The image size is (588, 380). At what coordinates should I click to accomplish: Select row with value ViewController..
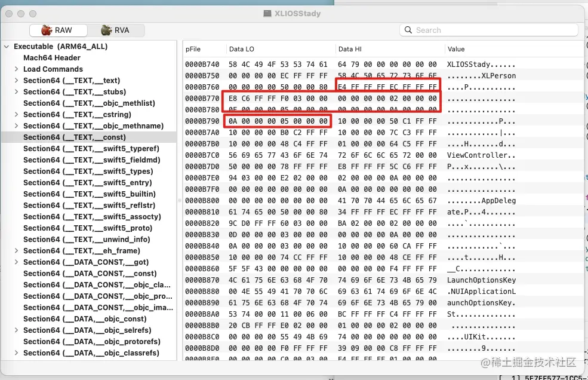(383, 155)
